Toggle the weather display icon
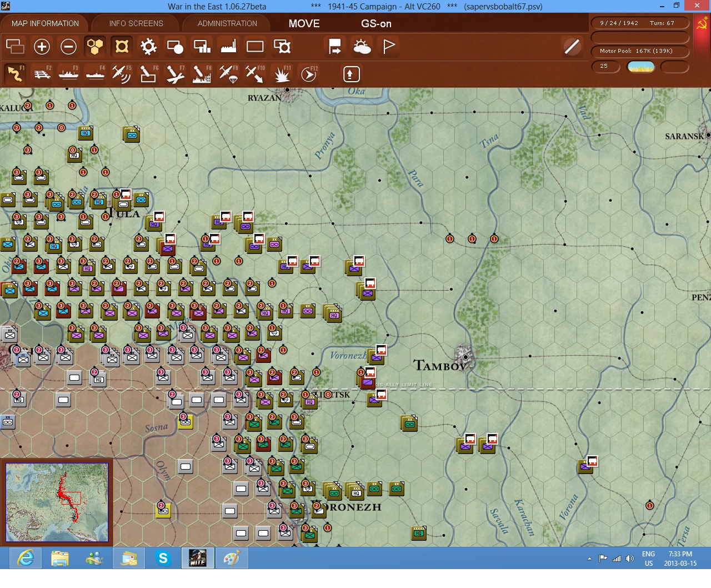This screenshot has height=588, width=711. click(x=362, y=46)
